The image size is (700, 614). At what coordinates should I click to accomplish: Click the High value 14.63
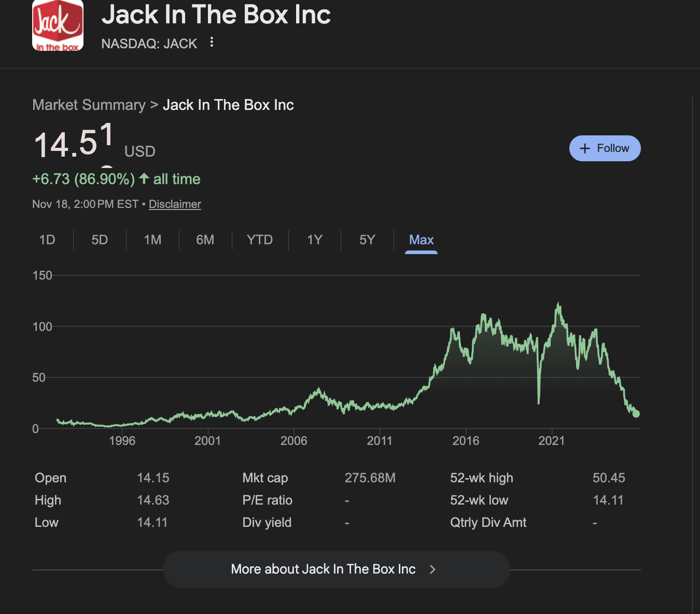tap(153, 500)
